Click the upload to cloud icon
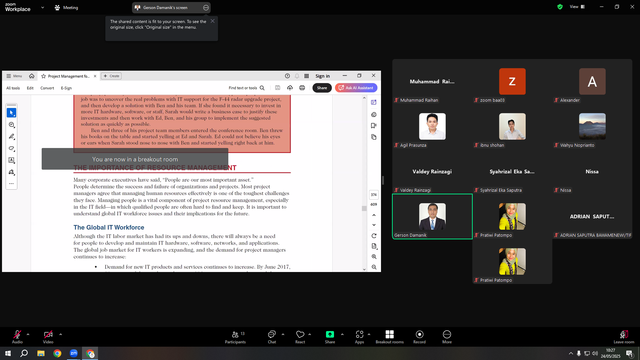The width and height of the screenshot is (640, 360). click(x=290, y=88)
